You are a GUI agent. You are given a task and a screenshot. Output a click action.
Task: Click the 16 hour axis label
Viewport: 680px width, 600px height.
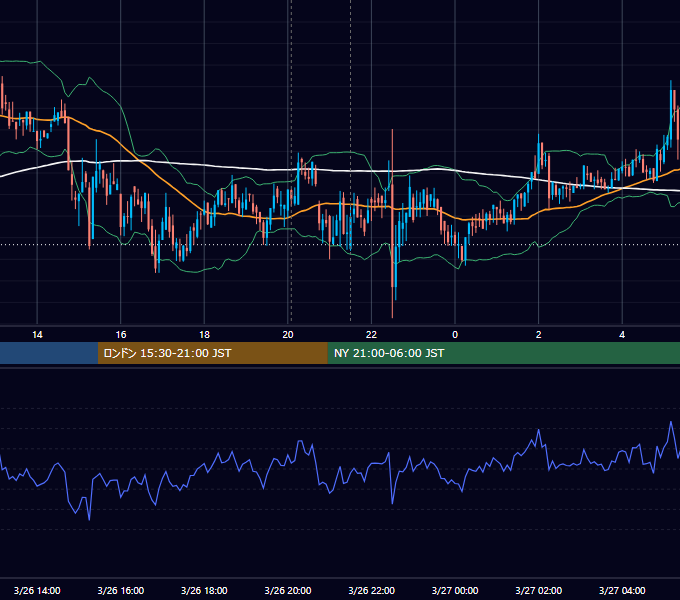coord(121,335)
